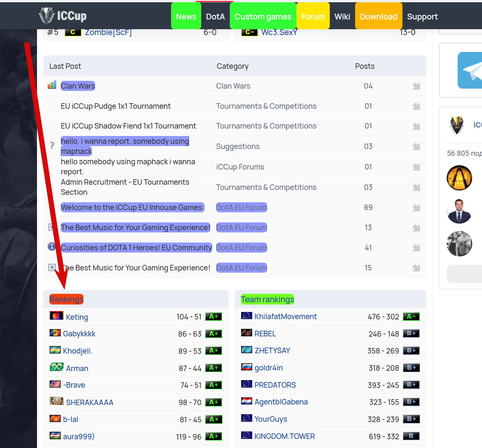The height and width of the screenshot is (448, 482).
Task: Open Khodjeli. player profile
Action: 78,351
